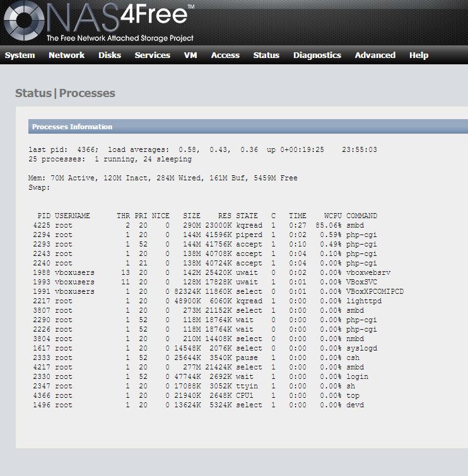Click the csh command name
The image size is (468, 476).
tap(353, 357)
